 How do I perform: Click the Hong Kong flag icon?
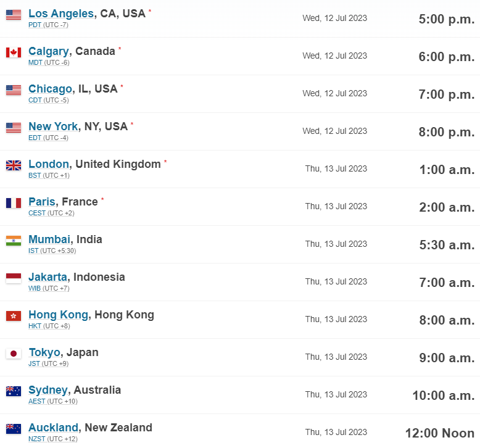coord(14,316)
